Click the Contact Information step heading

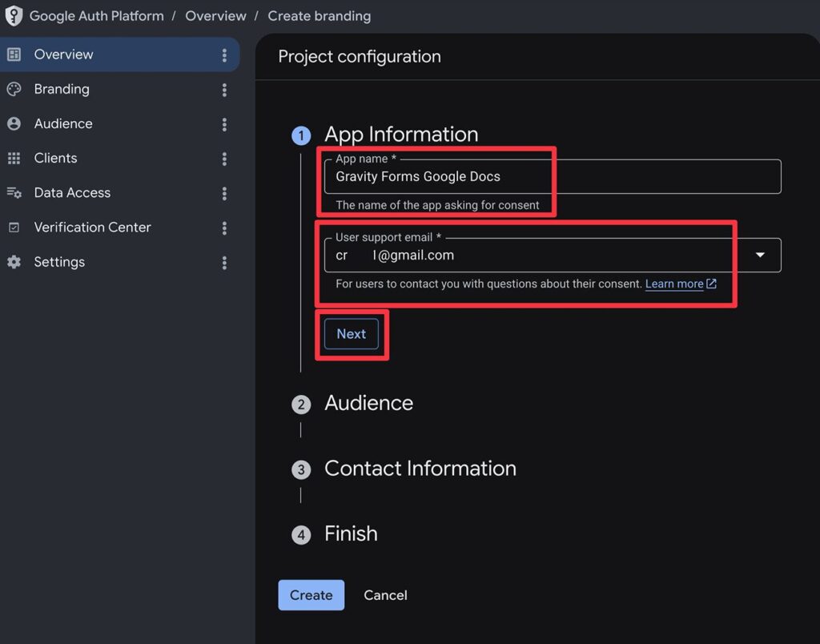click(x=420, y=469)
